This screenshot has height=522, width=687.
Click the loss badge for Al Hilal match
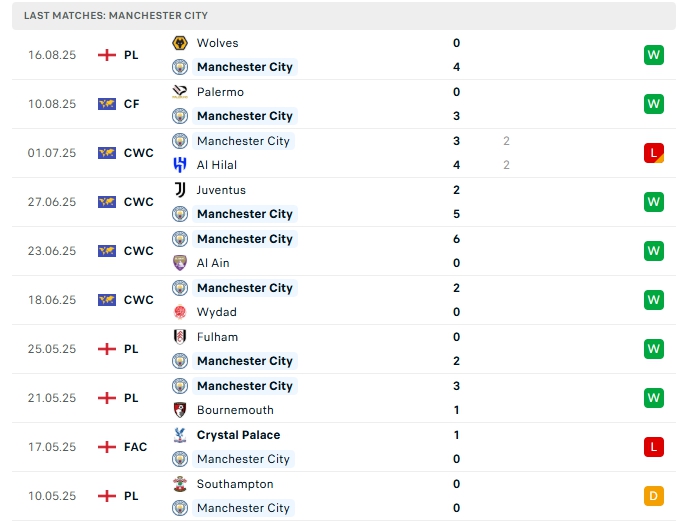654,153
